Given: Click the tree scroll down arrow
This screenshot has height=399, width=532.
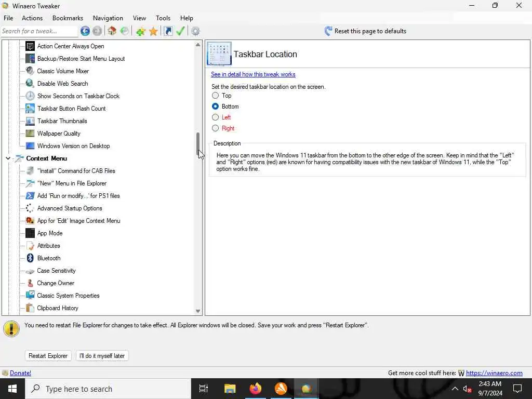Looking at the screenshot, I should pyautogui.click(x=198, y=311).
